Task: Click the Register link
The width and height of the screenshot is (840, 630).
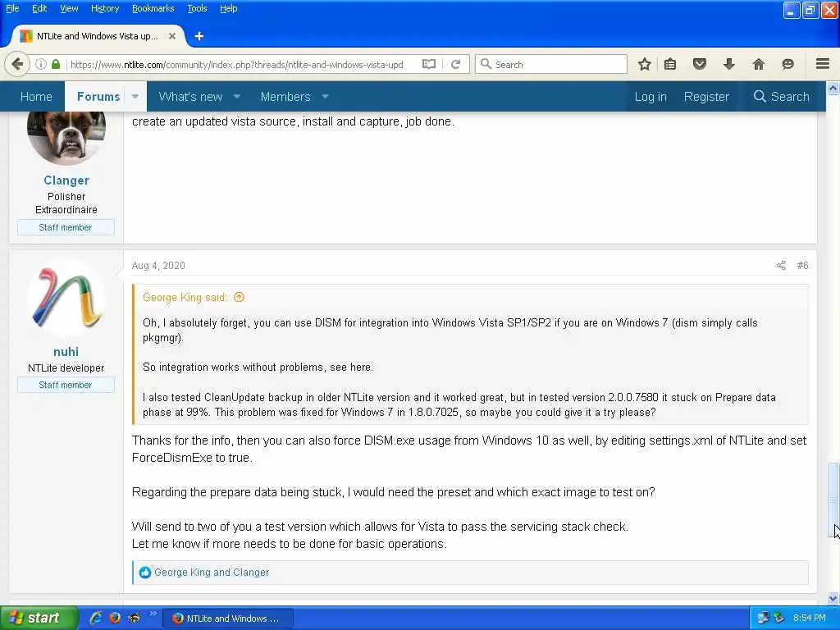Action: coord(706,97)
